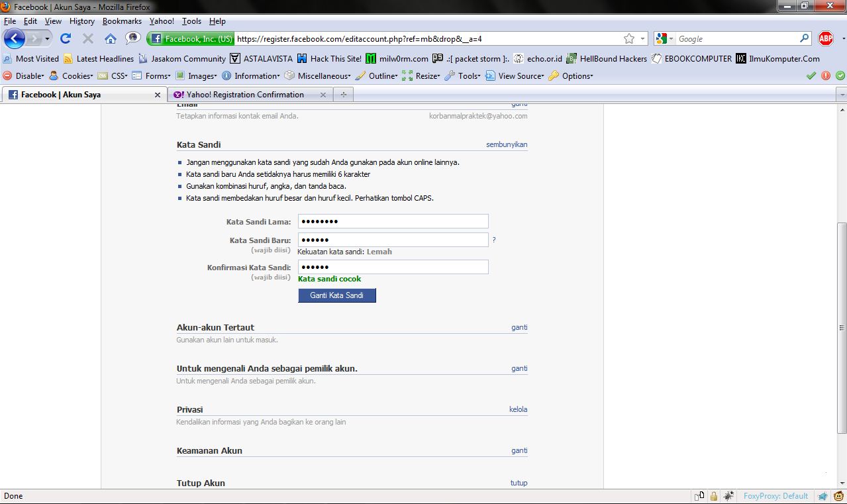Open the echo.or.id bookmark
The width and height of the screenshot is (847, 504).
coord(538,58)
